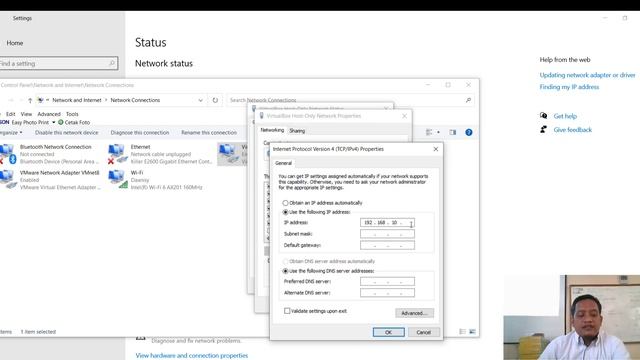Toggle the preview pane icon
Image resolution: width=640 pixels, height=360 pixels.
tap(453, 132)
